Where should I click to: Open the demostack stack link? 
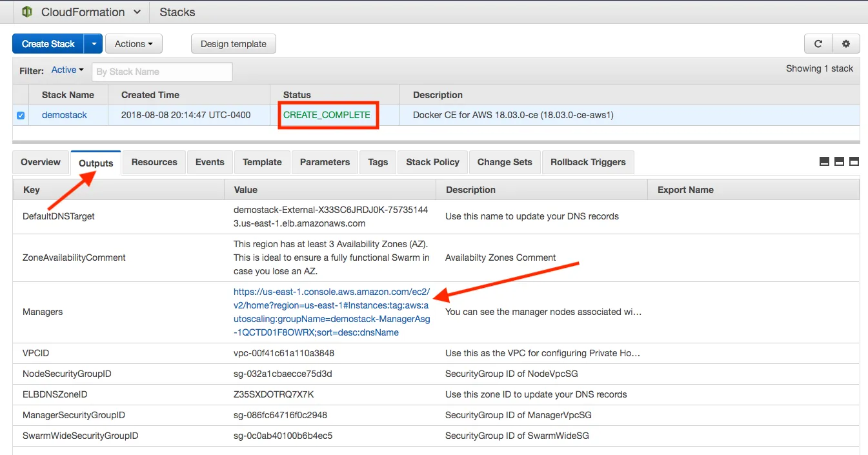click(x=65, y=115)
